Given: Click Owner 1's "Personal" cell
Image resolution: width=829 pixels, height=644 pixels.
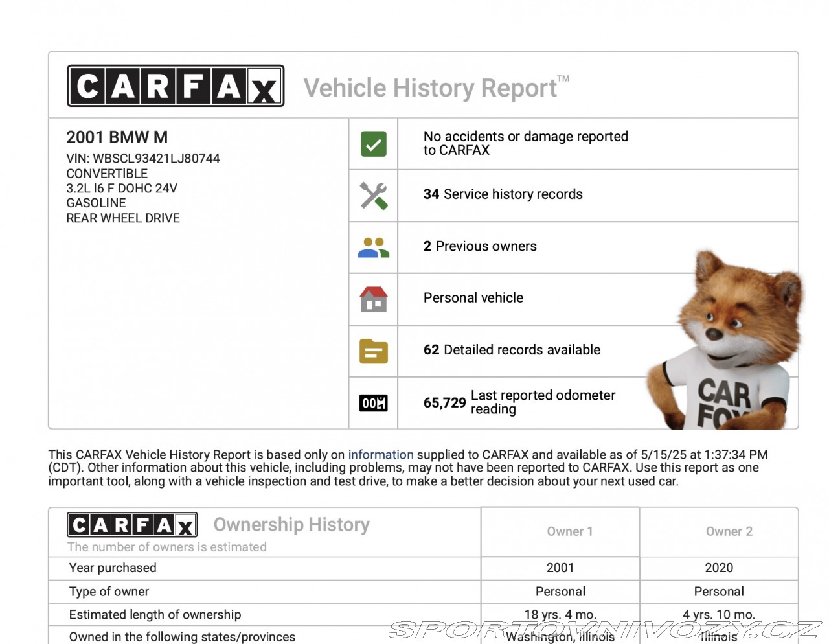Looking at the screenshot, I should coord(560,592).
